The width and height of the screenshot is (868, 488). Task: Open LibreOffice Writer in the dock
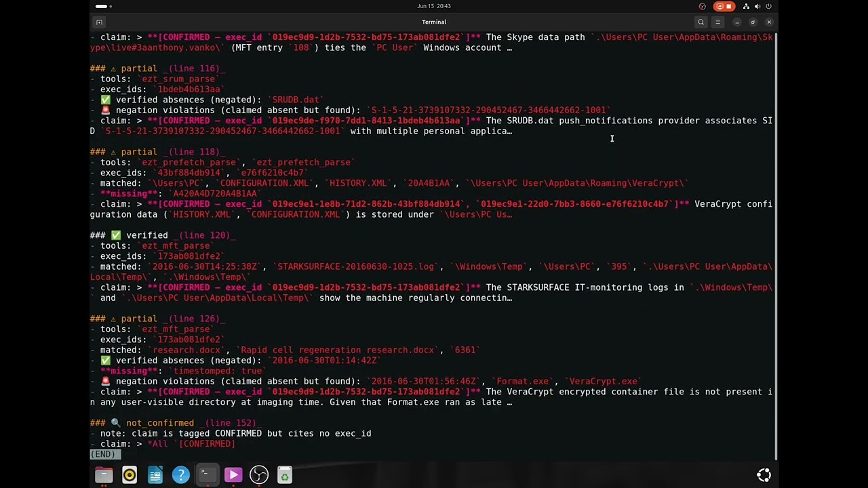(x=155, y=475)
